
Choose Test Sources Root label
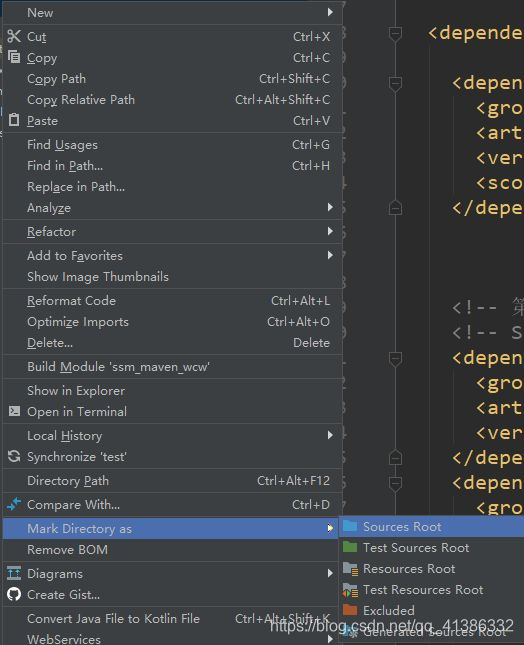tap(416, 548)
